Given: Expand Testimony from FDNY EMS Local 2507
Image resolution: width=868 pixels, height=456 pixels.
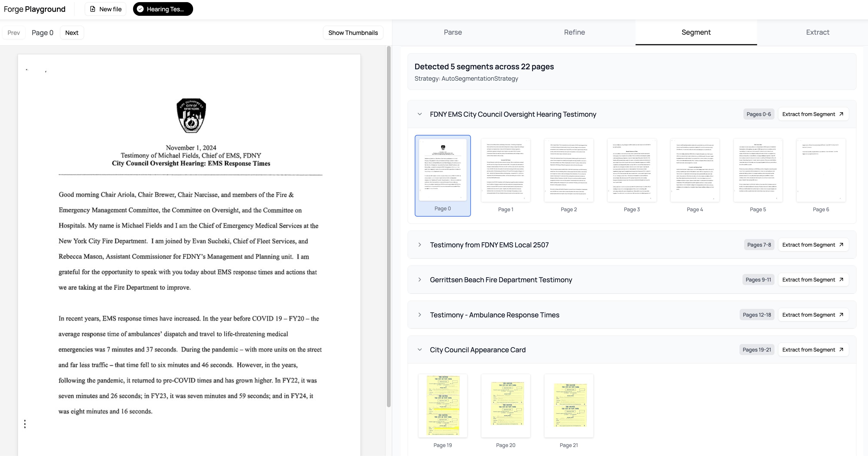Looking at the screenshot, I should coord(419,245).
